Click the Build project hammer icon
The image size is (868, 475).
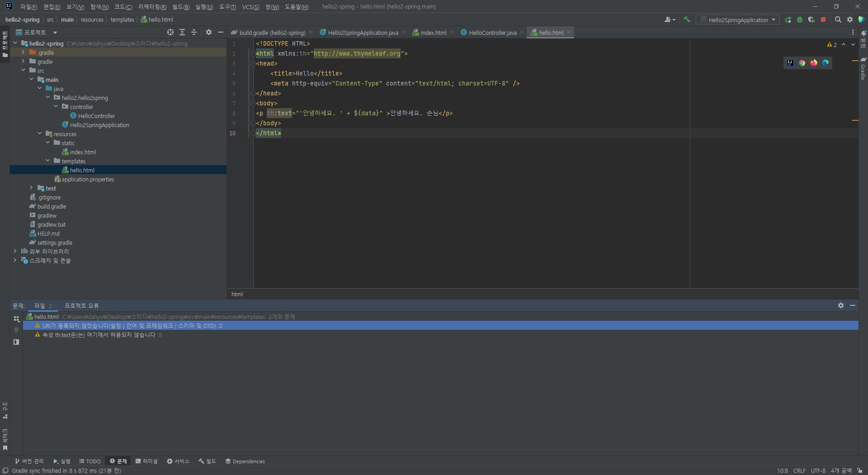pyautogui.click(x=687, y=19)
